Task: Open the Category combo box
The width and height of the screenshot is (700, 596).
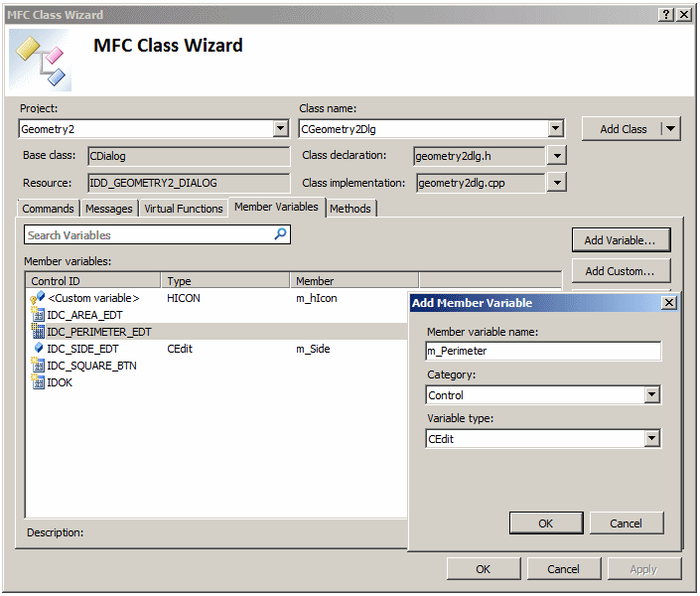Action: coord(652,394)
